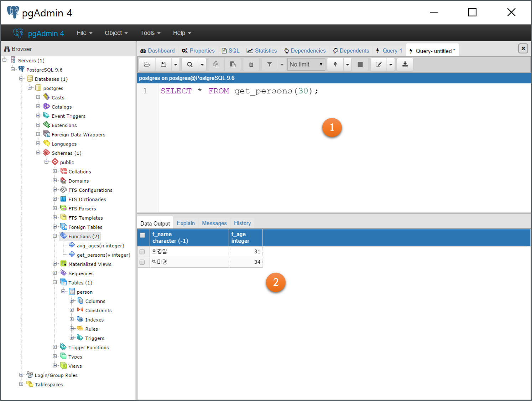Collapse the Functions (2) tree node
The width and height of the screenshot is (532, 401).
(55, 236)
